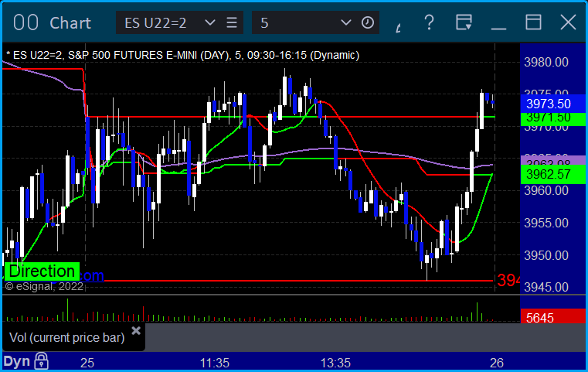Click the 3980.00 price axis label
Viewport: 588px width, 372px height.
pos(546,63)
